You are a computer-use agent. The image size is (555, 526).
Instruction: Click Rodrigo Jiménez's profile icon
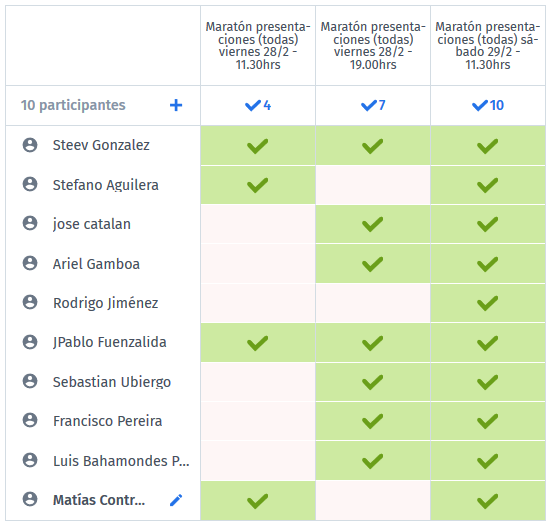pos(30,302)
